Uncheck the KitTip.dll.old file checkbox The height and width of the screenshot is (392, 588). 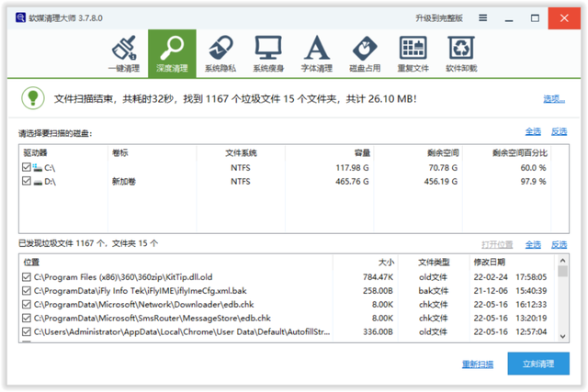pyautogui.click(x=27, y=277)
